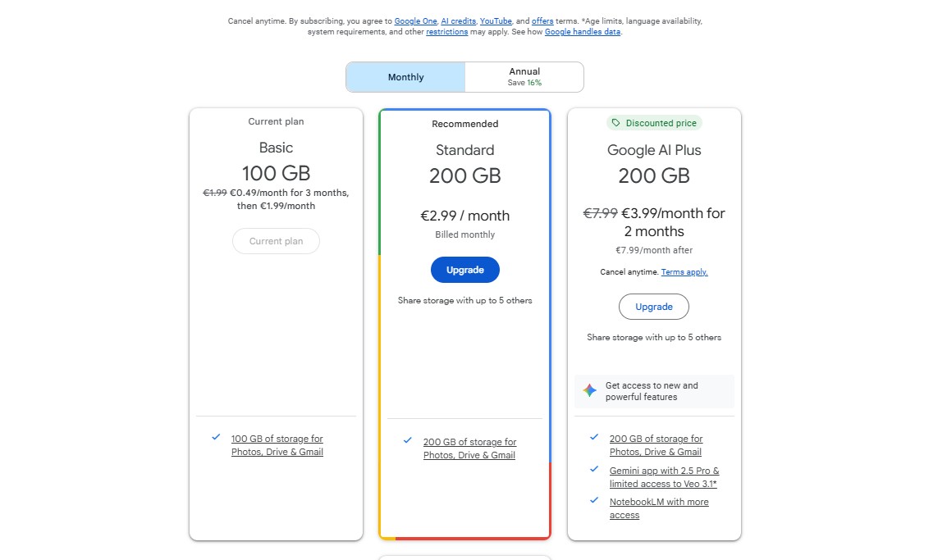Click the disabled Current plan button
The image size is (947, 560).
pyautogui.click(x=276, y=241)
